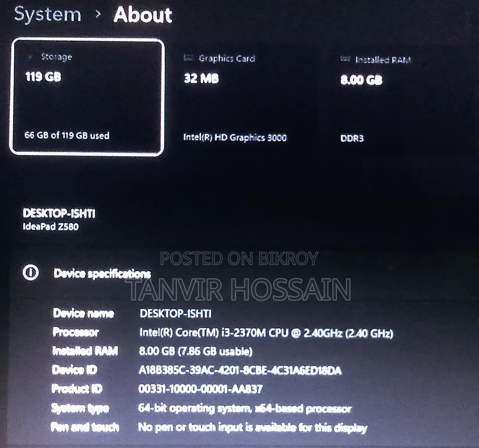
Task: Click the Device specifications info icon
Action: [x=30, y=273]
